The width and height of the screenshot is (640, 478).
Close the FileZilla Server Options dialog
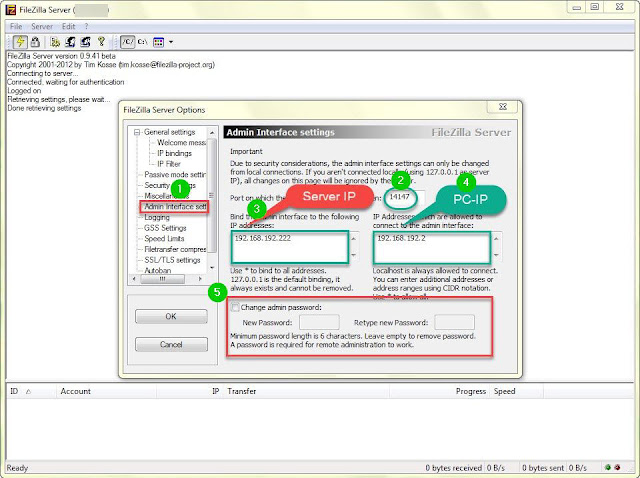point(503,107)
